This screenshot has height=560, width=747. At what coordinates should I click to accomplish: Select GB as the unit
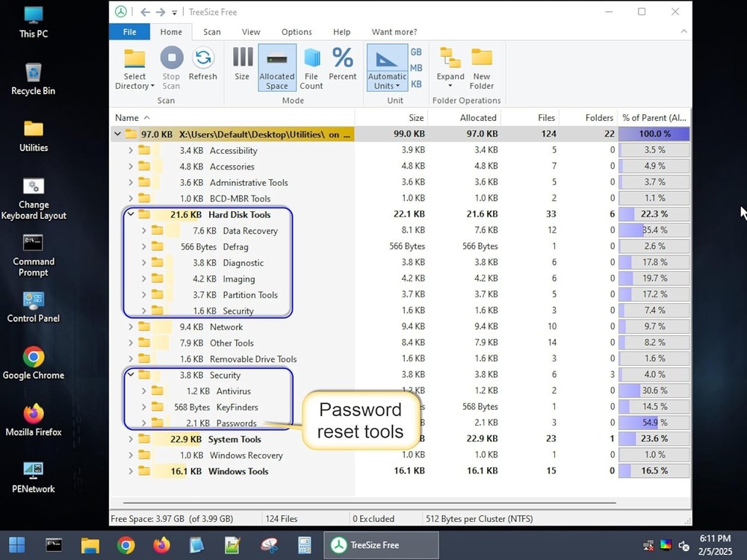pyautogui.click(x=416, y=52)
